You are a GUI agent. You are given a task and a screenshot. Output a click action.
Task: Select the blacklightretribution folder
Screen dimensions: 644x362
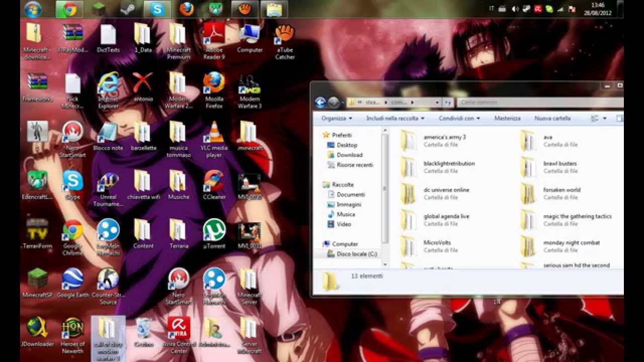[x=438, y=167]
